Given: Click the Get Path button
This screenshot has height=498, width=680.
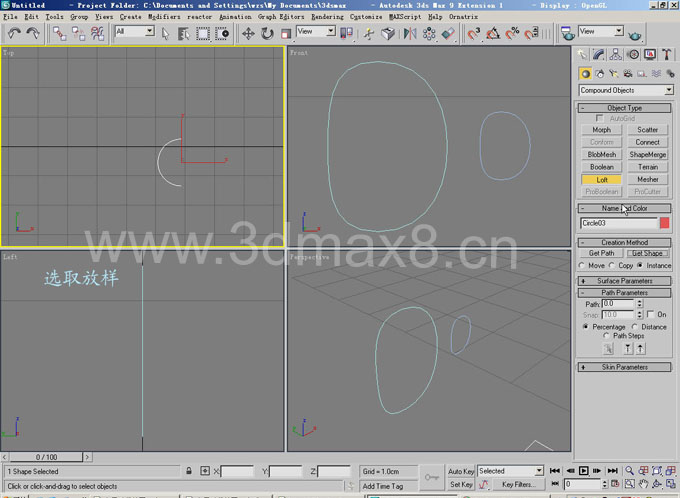Looking at the screenshot, I should click(601, 253).
